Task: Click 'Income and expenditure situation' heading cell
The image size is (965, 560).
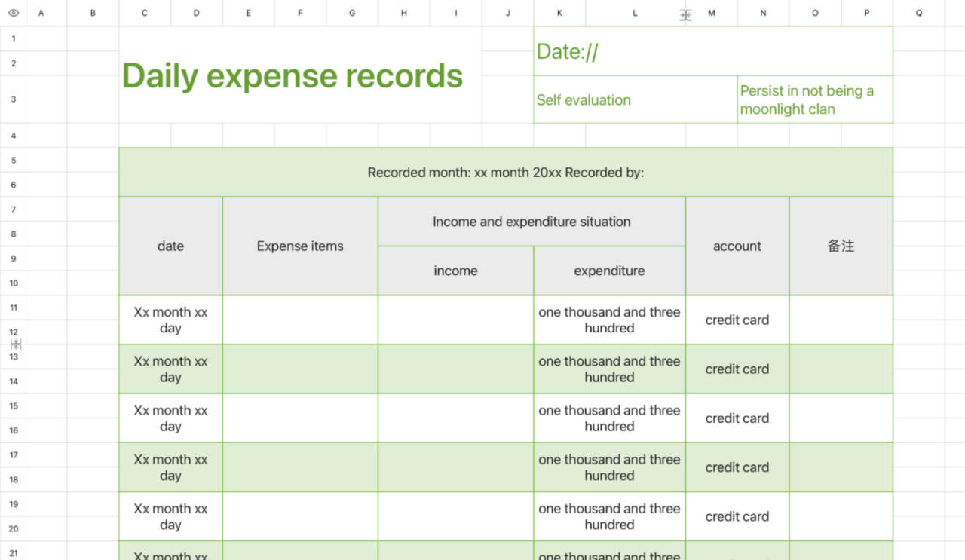Action: point(532,222)
